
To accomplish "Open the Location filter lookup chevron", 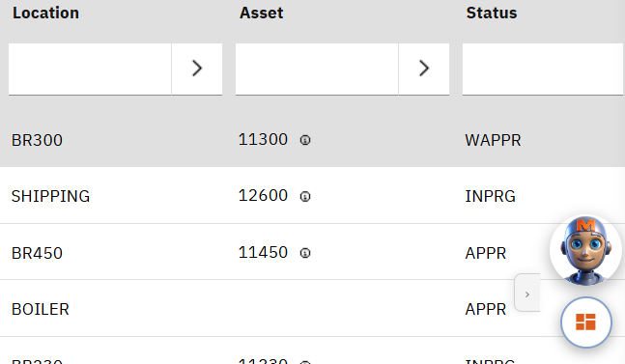I will click(197, 69).
